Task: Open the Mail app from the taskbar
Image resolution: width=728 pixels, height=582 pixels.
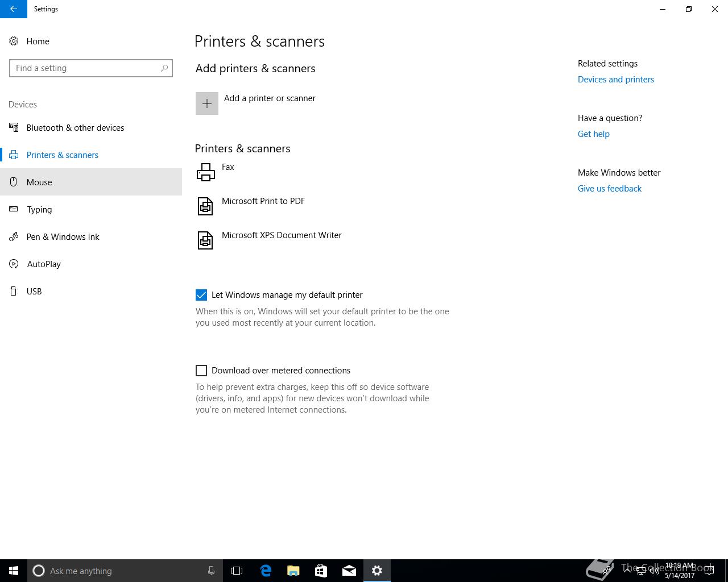Action: [349, 571]
